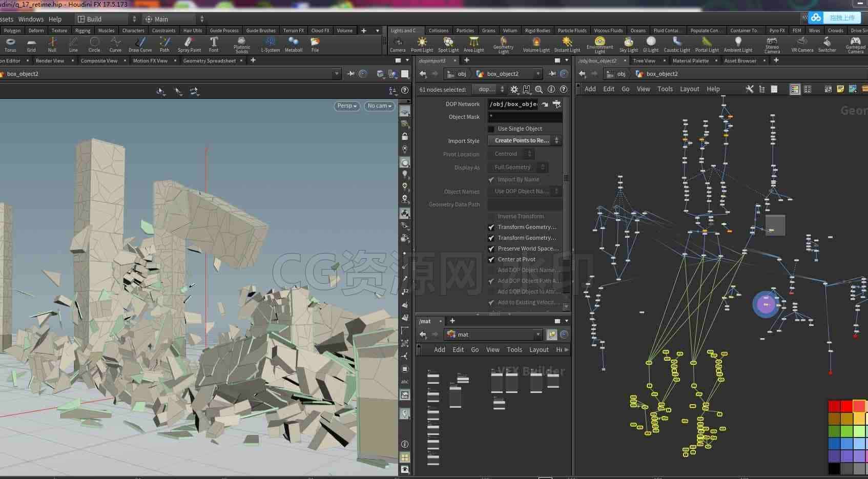Open the Import Style dropdown
This screenshot has width=868, height=479.
[x=524, y=140]
